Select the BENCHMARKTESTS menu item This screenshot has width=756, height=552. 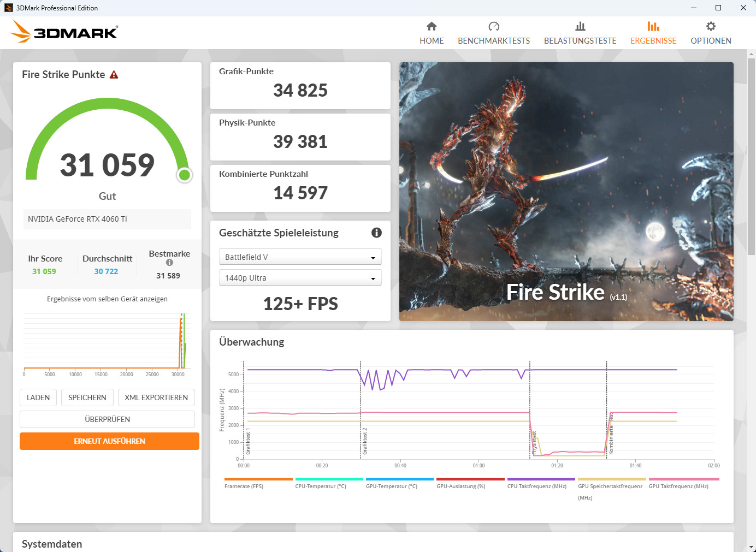493,32
